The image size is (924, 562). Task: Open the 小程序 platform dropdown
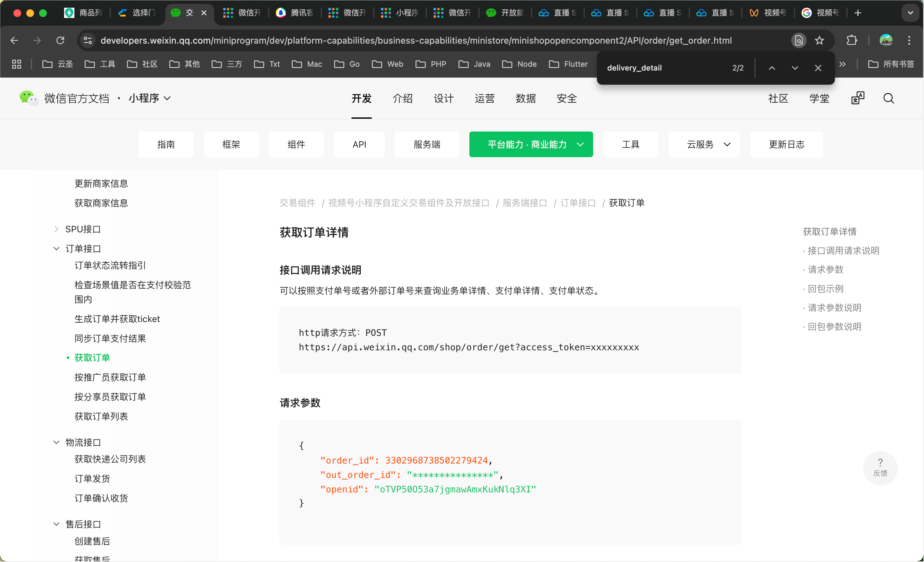(150, 98)
